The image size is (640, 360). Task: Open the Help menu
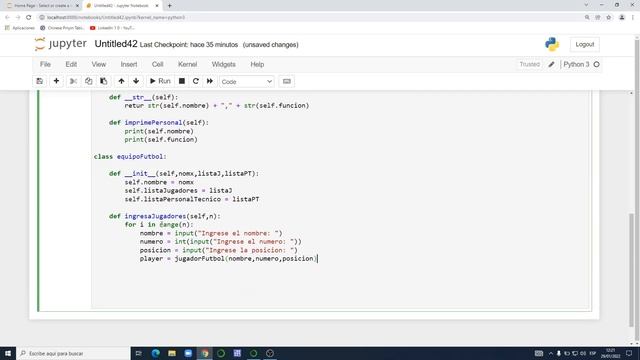[257, 64]
